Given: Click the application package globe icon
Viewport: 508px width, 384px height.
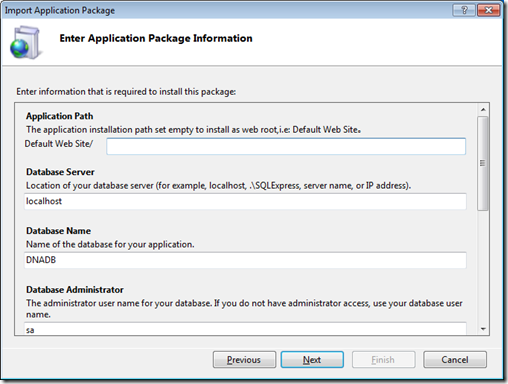Looking at the screenshot, I should [26, 43].
